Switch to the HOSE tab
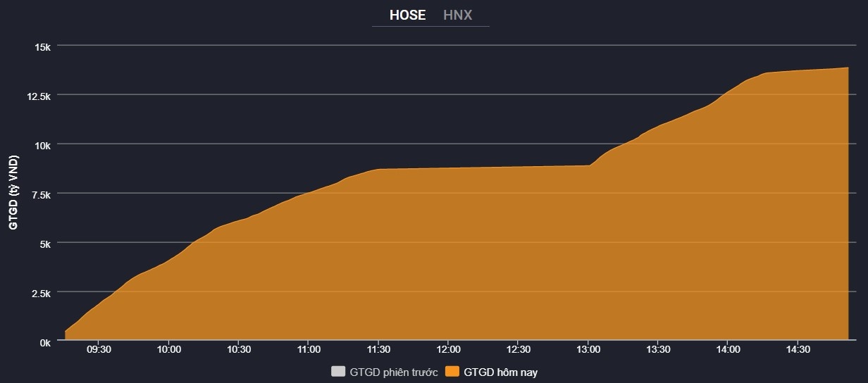This screenshot has width=868, height=383. (x=407, y=15)
